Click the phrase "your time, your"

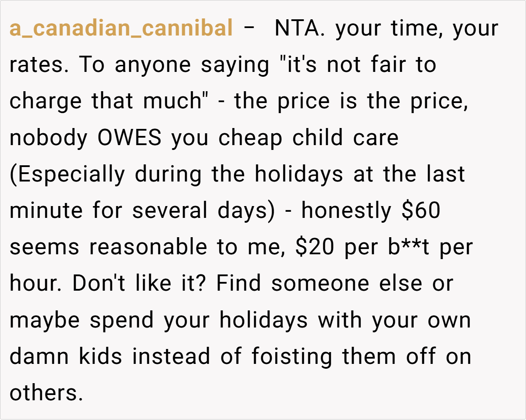416,29
